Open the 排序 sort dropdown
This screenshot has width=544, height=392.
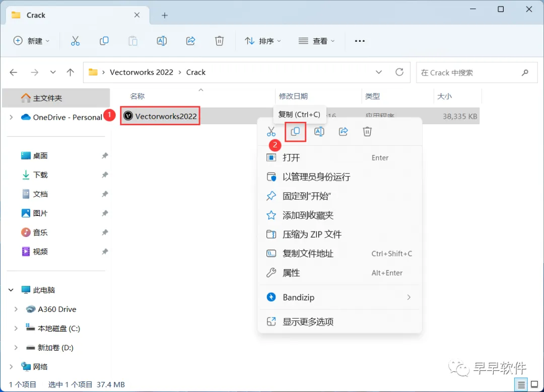coord(262,41)
